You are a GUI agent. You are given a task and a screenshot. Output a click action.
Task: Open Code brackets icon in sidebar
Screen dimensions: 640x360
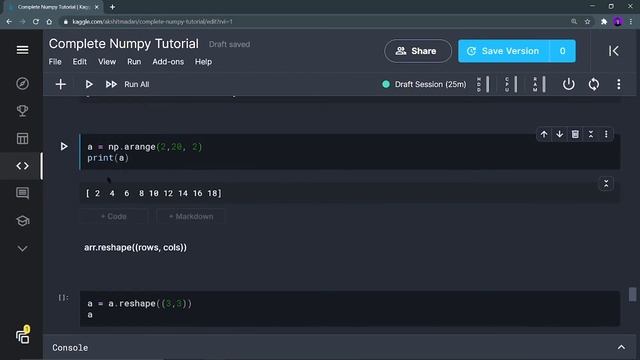22,166
